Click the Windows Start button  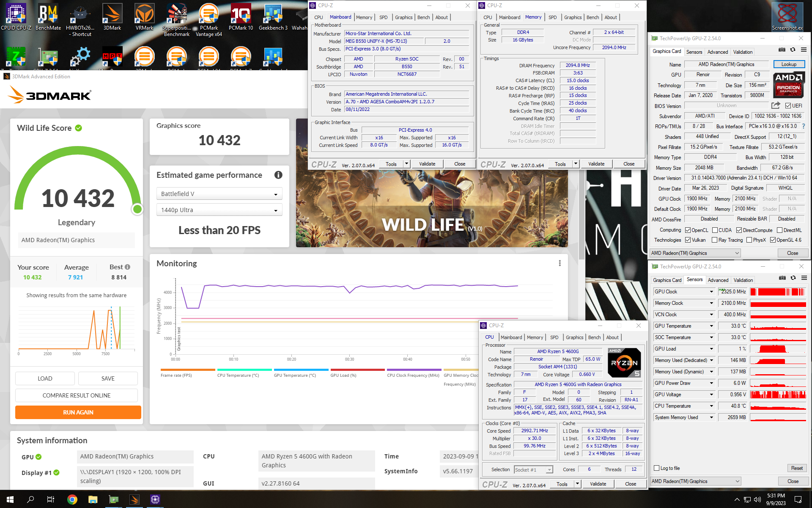click(x=10, y=500)
